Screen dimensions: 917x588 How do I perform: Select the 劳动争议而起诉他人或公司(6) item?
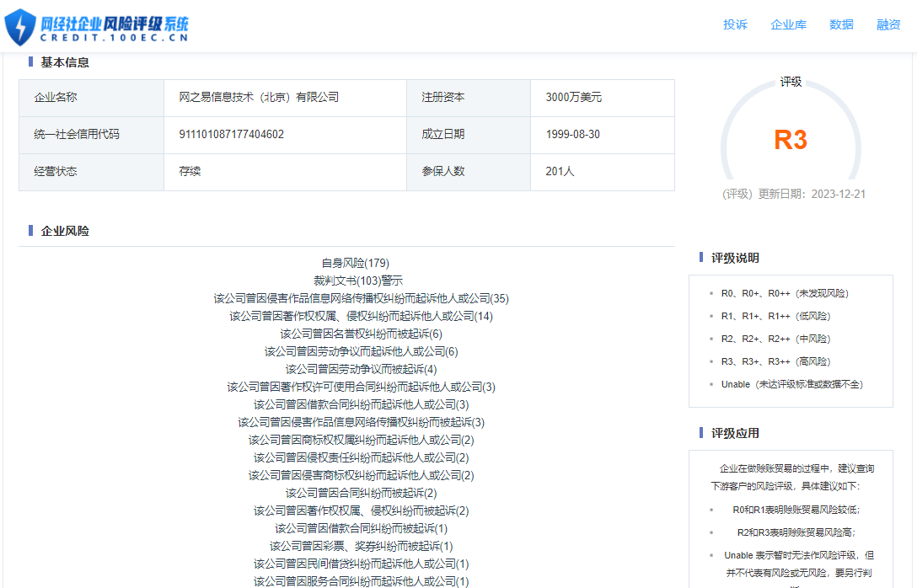(361, 351)
